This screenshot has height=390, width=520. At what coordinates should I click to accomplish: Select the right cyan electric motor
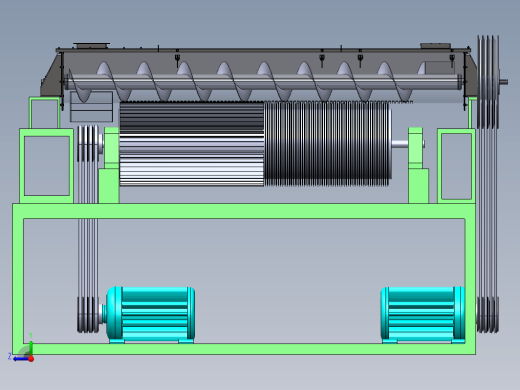pos(423,315)
